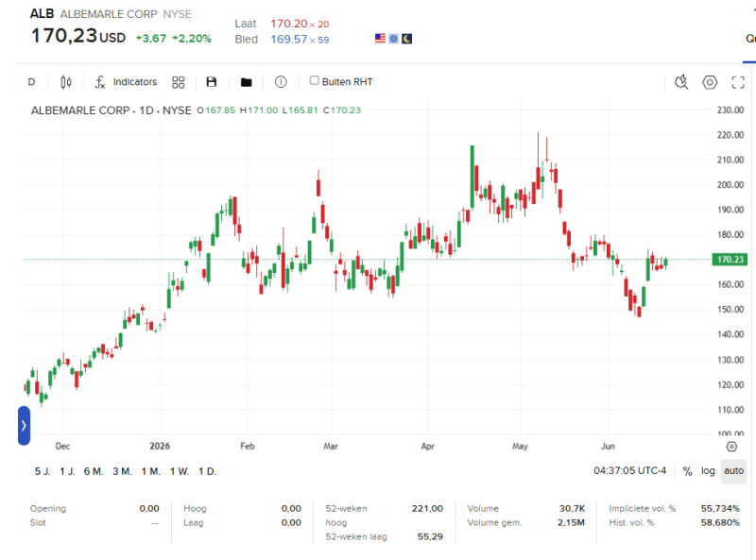
Task: Click the Volume value 30,7K
Action: click(573, 508)
